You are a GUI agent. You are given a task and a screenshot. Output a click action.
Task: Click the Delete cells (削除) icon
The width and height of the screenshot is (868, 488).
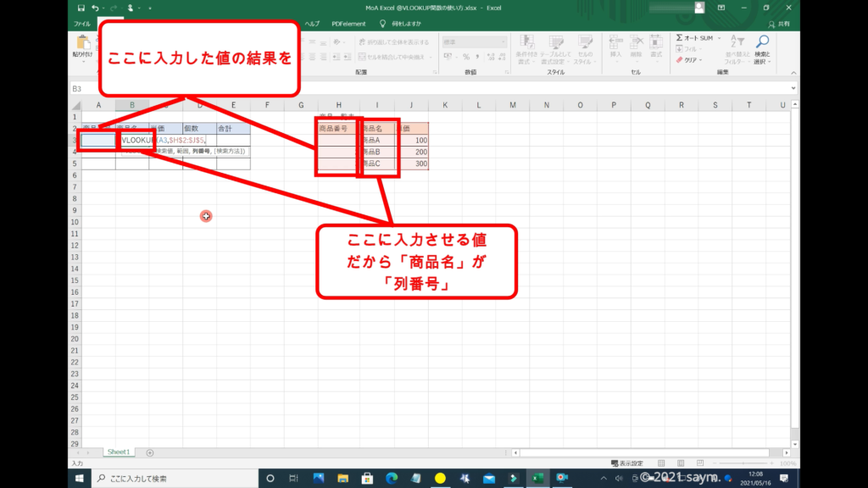pos(635,46)
